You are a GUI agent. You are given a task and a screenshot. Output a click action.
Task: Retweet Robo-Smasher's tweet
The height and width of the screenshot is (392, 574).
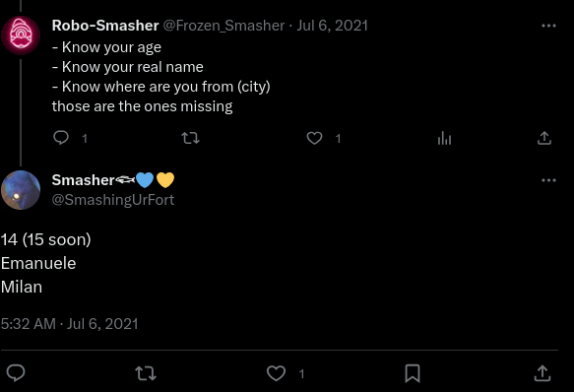click(190, 138)
